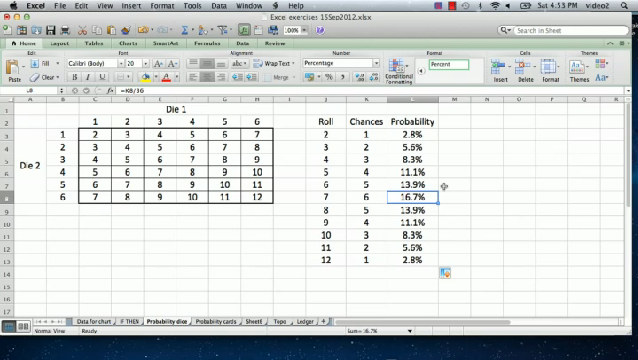Viewport: 638px width, 360px height.
Task: Switch to the Layout ribbon tab
Action: 59,43
